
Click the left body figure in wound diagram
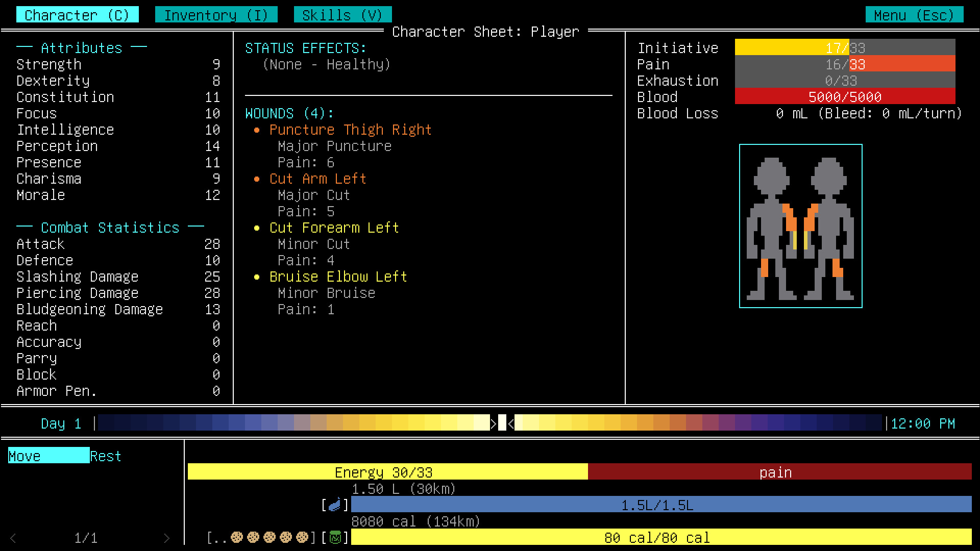[x=772, y=229]
